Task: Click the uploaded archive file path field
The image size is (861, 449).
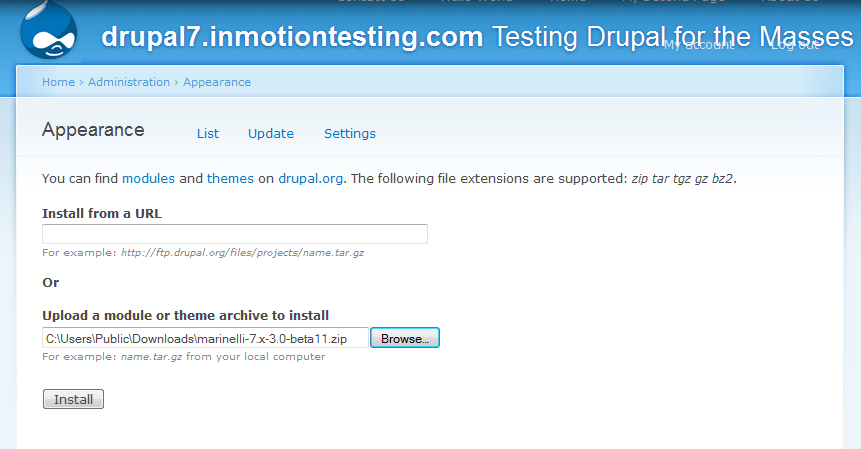Action: click(205, 338)
